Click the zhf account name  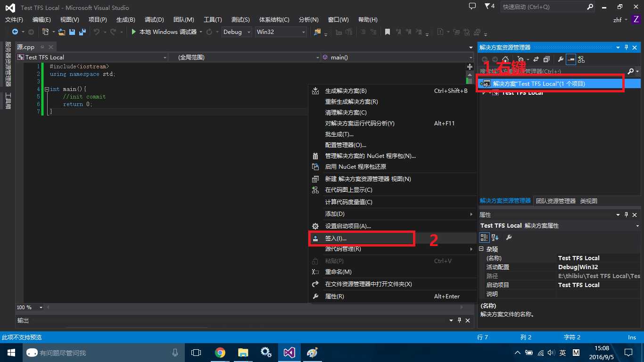pyautogui.click(x=617, y=20)
